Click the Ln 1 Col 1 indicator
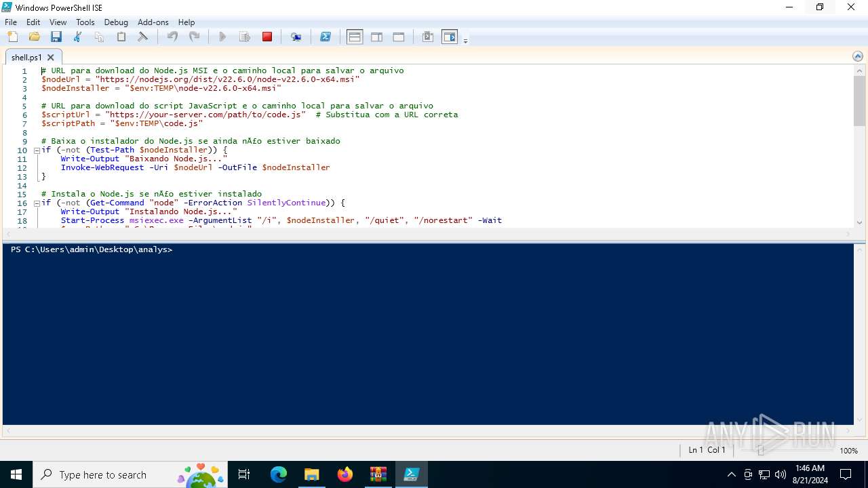Screen dimensions: 868x488 coord(707,450)
